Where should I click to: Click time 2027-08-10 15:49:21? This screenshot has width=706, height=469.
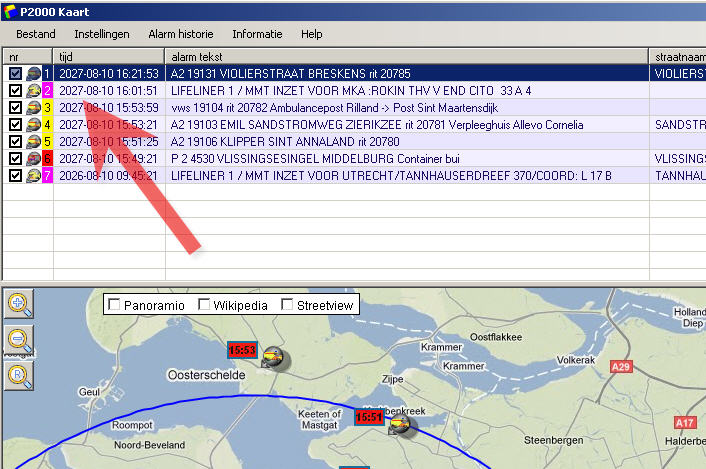pos(109,158)
